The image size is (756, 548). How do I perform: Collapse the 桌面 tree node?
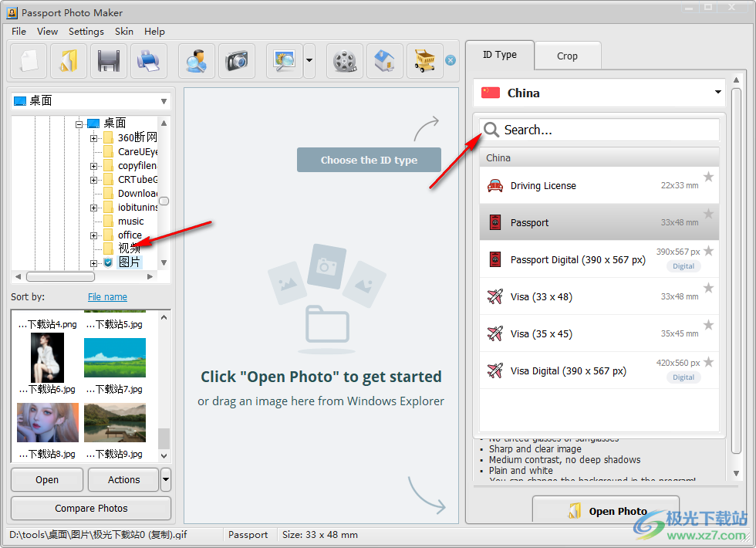tap(79, 124)
